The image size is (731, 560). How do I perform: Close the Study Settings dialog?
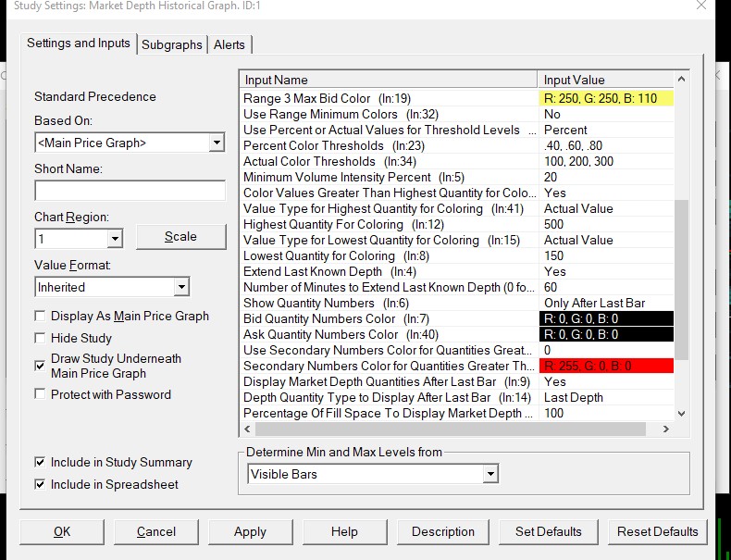pyautogui.click(x=701, y=6)
